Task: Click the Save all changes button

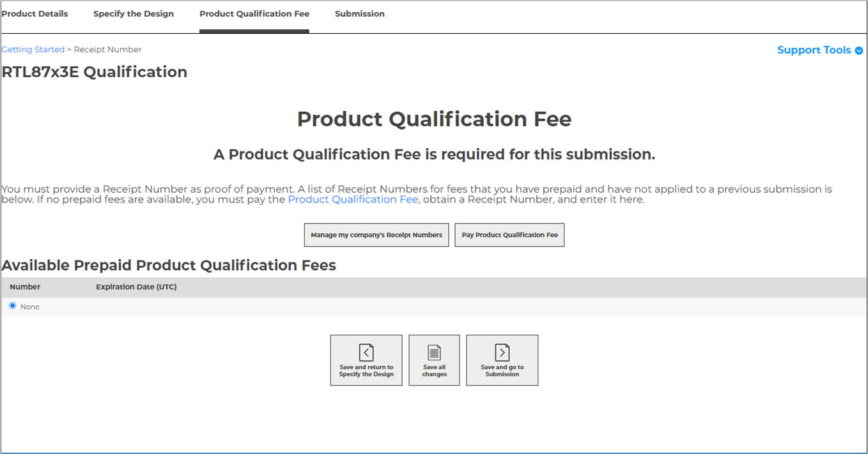Action: tap(434, 360)
